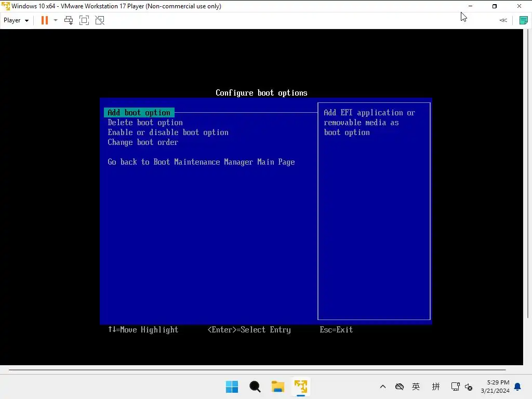Viewport: 532px width, 399px height.
Task: Switch the English input language indicator
Action: pyautogui.click(x=416, y=387)
